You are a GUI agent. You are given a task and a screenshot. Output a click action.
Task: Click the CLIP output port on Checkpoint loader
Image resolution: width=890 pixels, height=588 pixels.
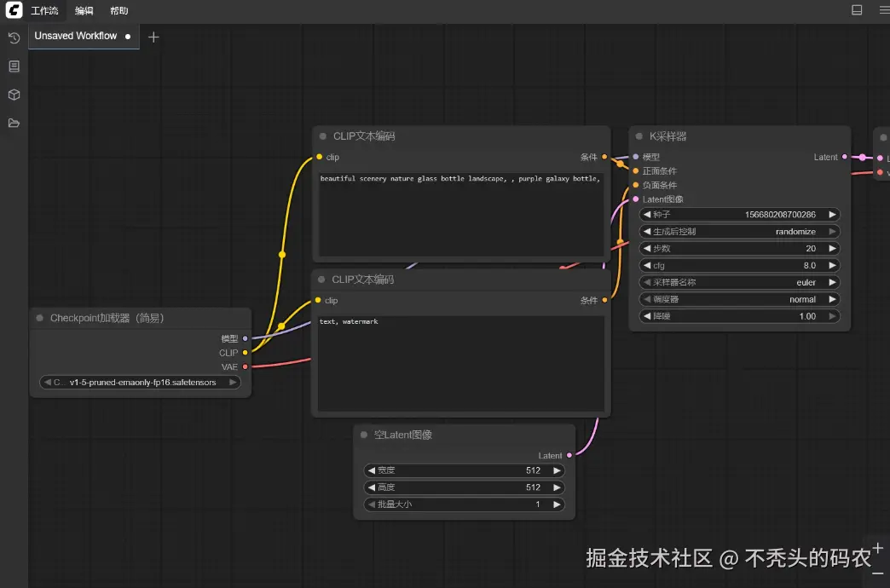tap(246, 353)
